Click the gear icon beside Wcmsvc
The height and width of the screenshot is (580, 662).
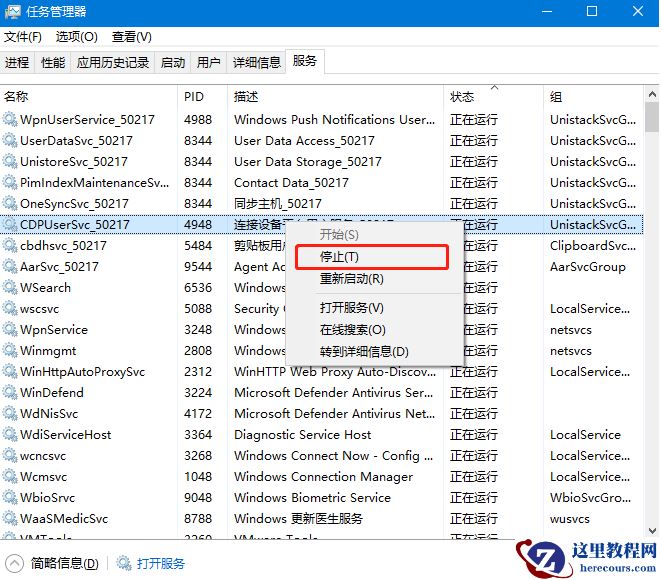point(10,477)
